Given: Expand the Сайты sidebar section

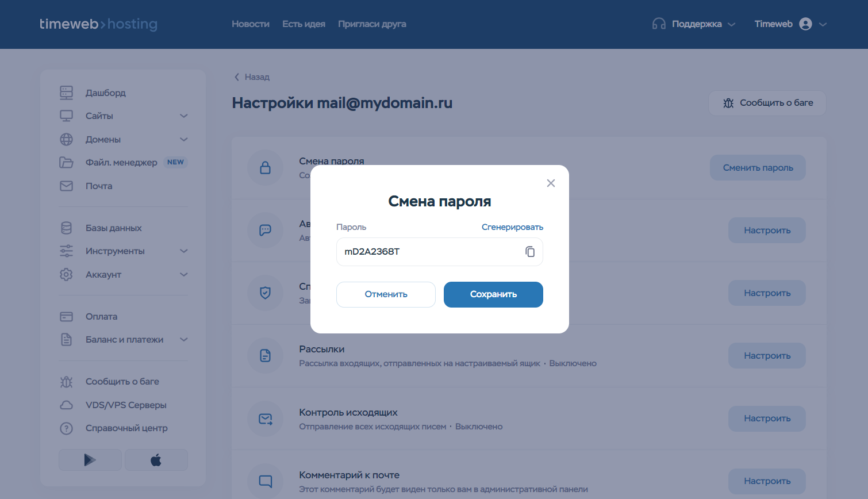Looking at the screenshot, I should [184, 116].
